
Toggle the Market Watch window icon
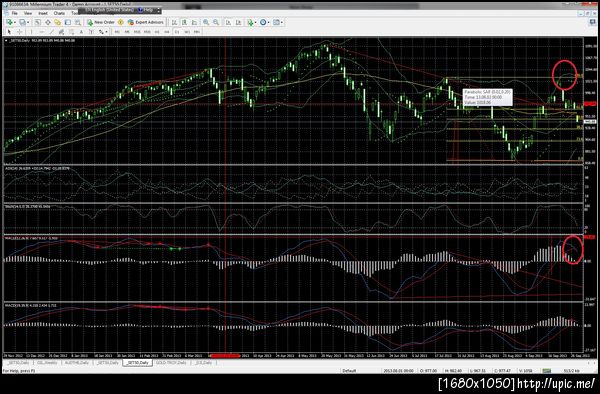point(38,22)
